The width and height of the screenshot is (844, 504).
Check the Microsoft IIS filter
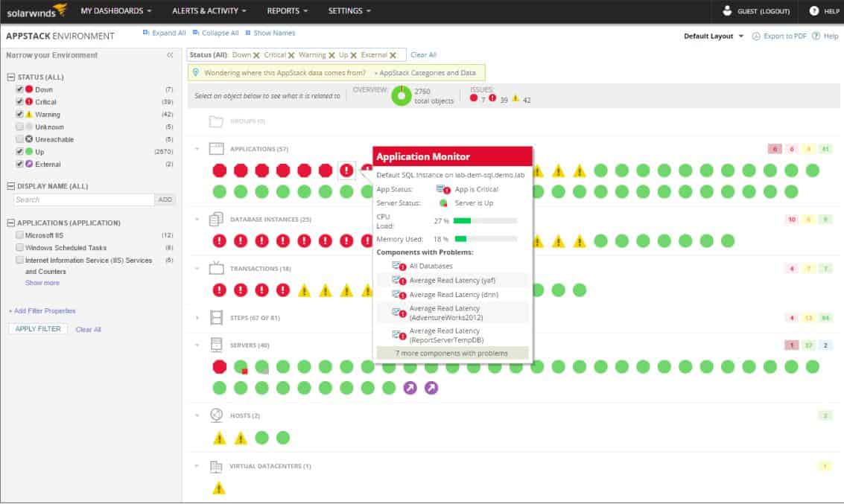pyautogui.click(x=20, y=235)
